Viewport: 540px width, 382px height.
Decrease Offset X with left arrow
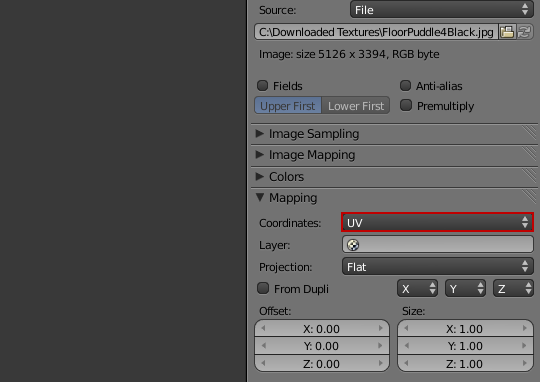pos(263,328)
